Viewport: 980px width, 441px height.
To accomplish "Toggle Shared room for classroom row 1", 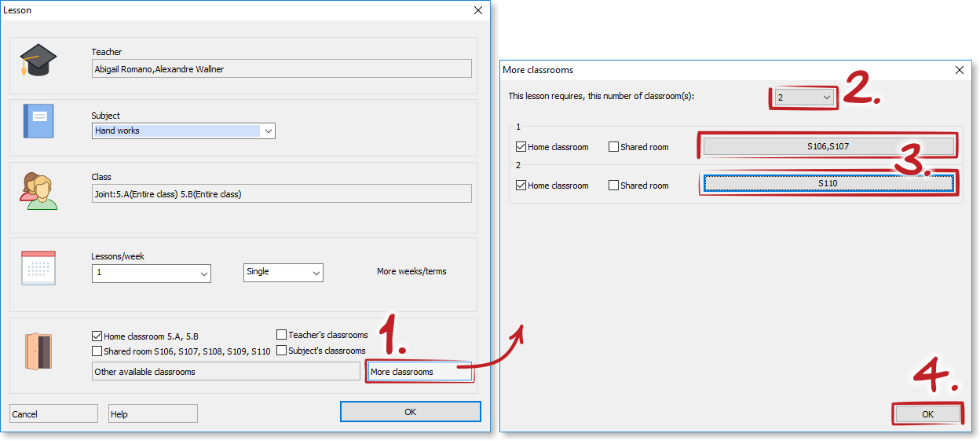I will 614,147.
